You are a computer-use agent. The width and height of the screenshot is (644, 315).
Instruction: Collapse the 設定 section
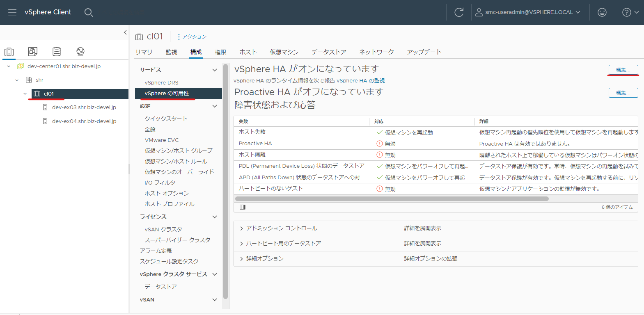coord(215,106)
